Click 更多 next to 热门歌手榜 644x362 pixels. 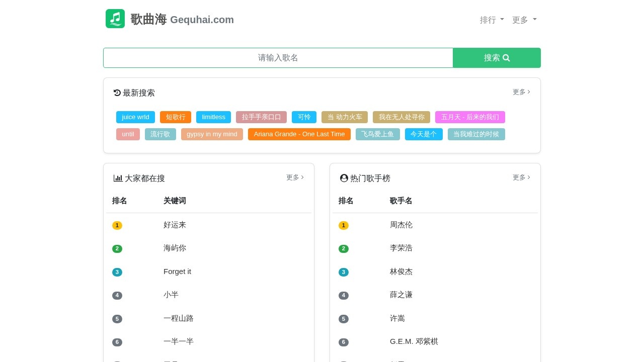[x=521, y=177]
